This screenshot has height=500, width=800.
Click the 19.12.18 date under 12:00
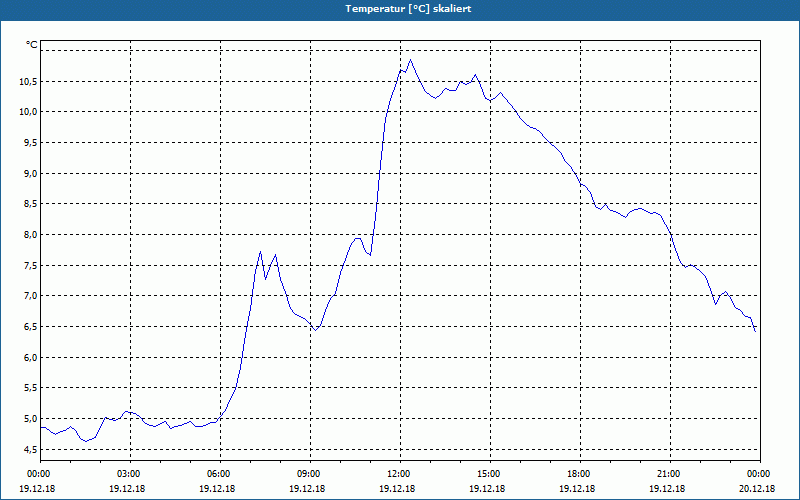[x=397, y=489]
